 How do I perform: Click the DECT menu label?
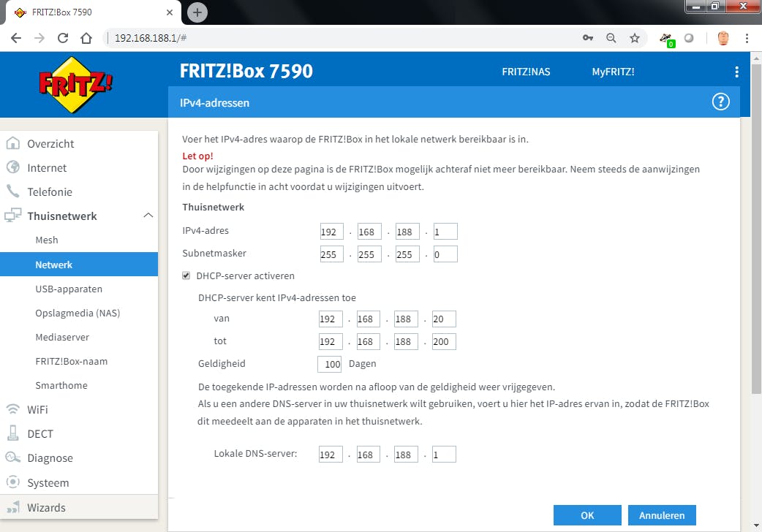(x=39, y=434)
